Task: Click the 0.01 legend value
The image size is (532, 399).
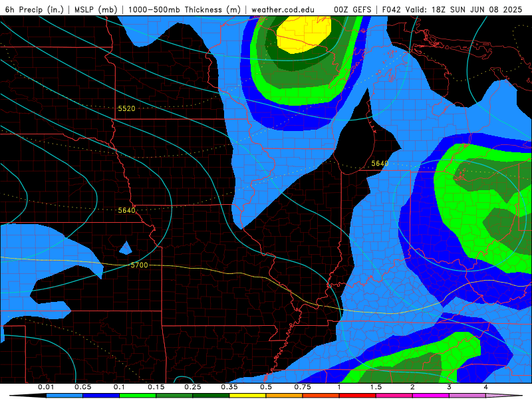Action: (46, 387)
